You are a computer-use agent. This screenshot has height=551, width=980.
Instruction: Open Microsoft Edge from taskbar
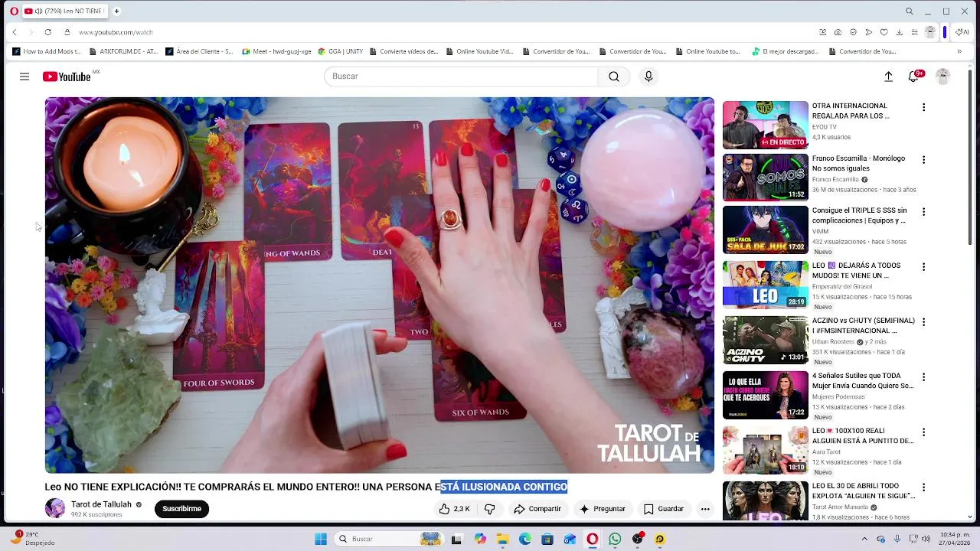(525, 540)
